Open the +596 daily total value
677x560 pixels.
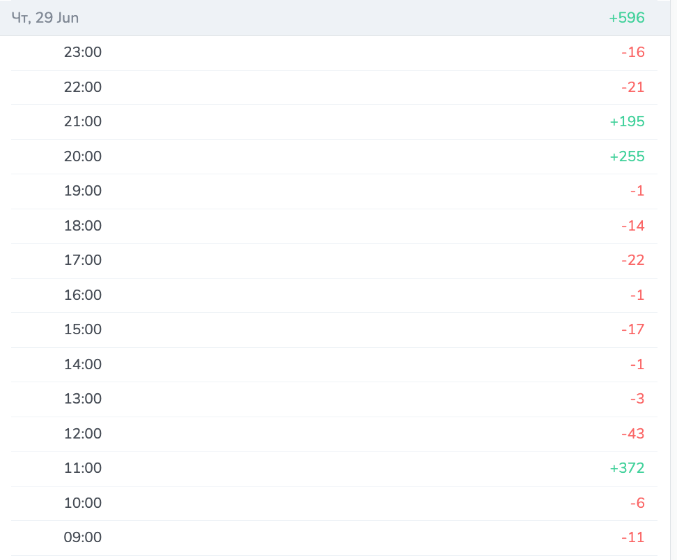pos(626,18)
